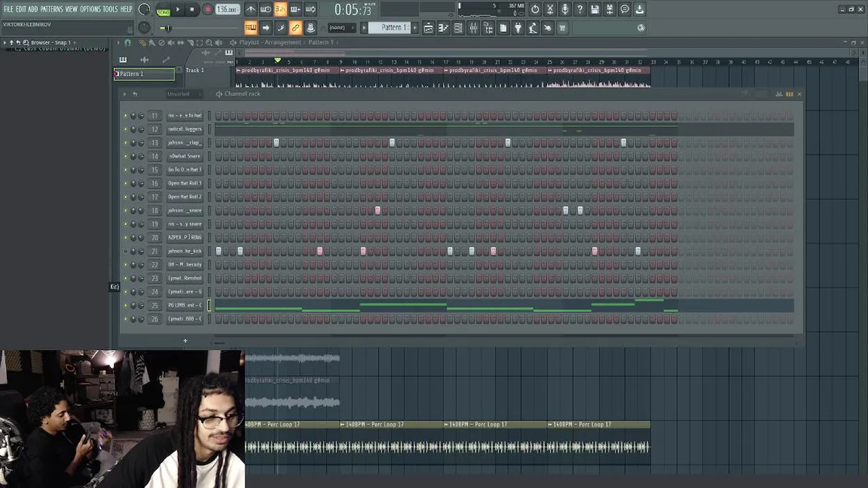Mute channel 16 Open Hat Roll 3
868x488 pixels.
[x=125, y=184]
